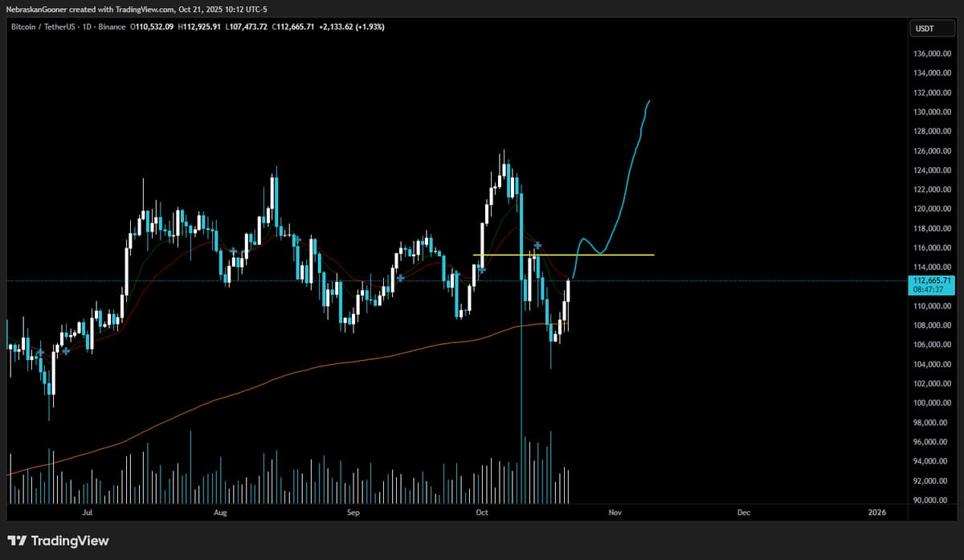Click the Nov label on time axis
964x560 pixels.
[615, 512]
